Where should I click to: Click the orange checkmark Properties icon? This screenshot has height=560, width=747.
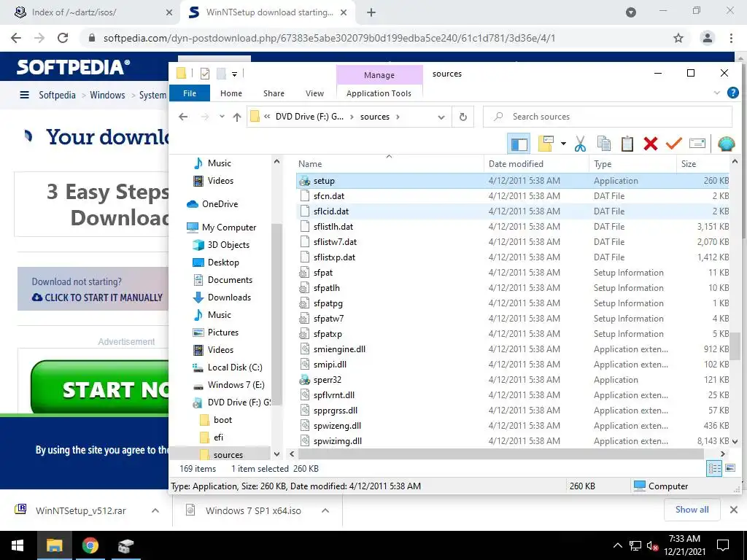tap(673, 144)
